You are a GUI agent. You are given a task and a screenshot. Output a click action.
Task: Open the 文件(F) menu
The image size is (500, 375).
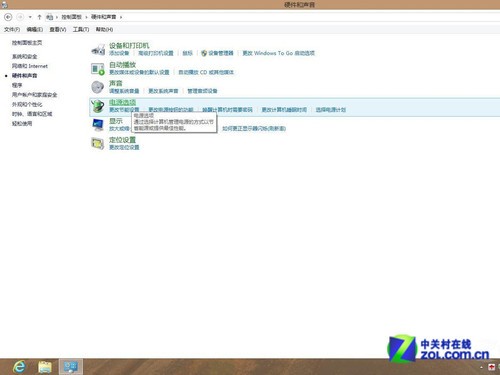pyautogui.click(x=12, y=30)
